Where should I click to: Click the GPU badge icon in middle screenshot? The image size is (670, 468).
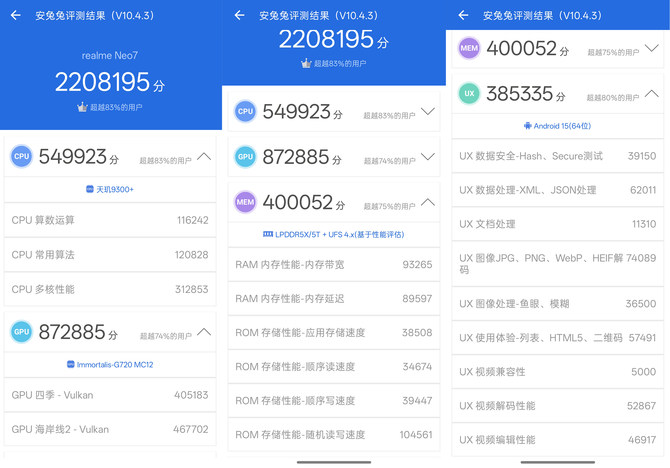pyautogui.click(x=245, y=156)
